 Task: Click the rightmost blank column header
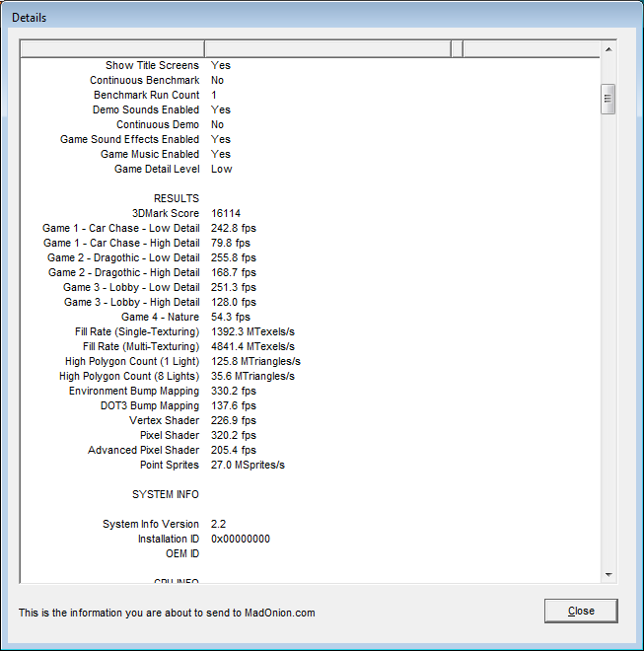coord(531,48)
